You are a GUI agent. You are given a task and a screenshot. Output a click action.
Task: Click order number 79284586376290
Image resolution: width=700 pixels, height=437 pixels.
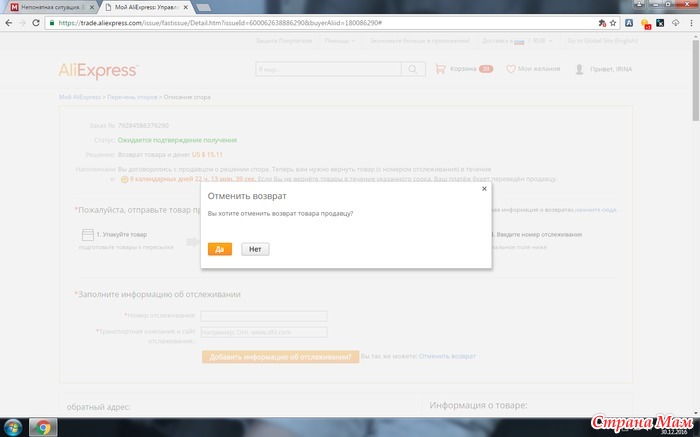point(143,125)
